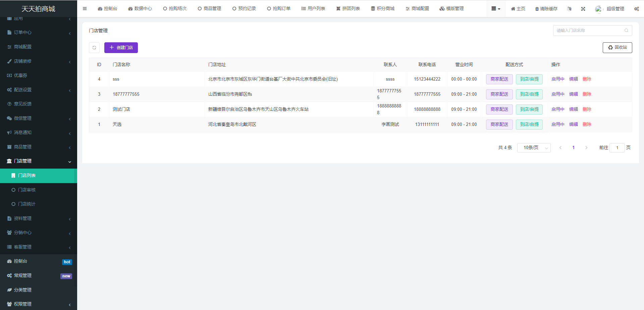Image resolution: width=644 pixels, height=310 pixels.
Task: Click the 创建门店 button
Action: tap(121, 48)
